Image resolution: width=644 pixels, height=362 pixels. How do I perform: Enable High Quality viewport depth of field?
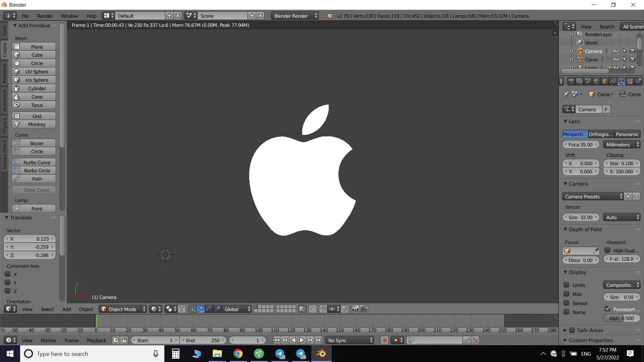click(607, 250)
